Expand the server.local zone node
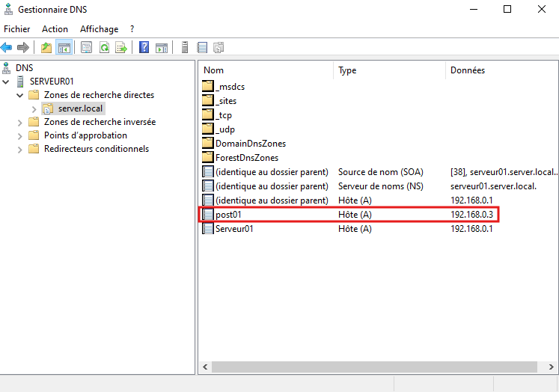559x392 pixels. [34, 108]
